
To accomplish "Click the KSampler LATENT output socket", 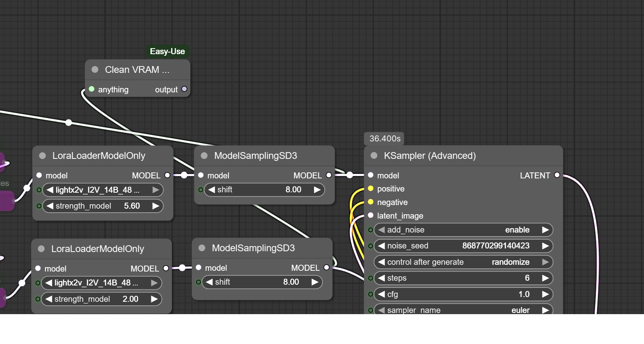I will tap(557, 175).
